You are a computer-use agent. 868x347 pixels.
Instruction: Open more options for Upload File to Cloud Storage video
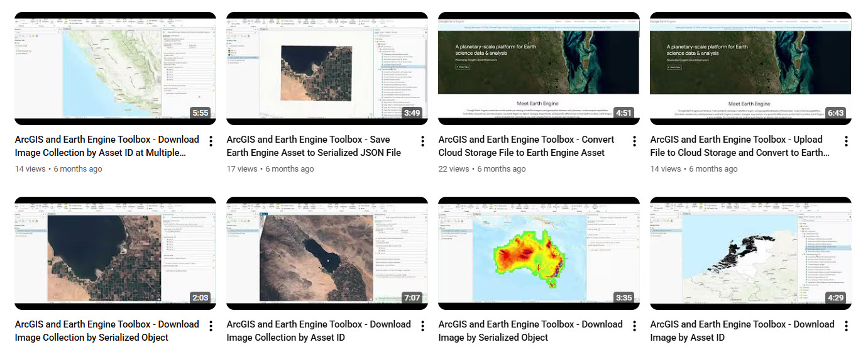(847, 141)
